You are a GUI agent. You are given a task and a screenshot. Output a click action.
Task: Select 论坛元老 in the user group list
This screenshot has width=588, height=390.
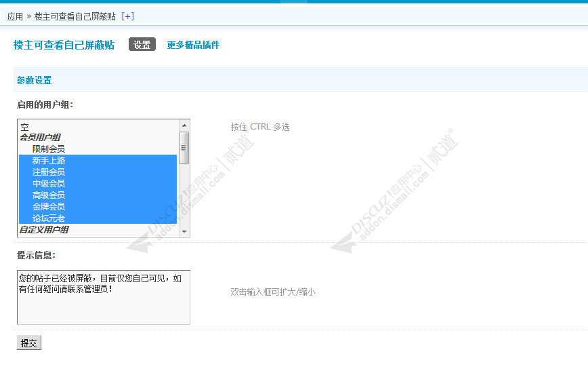click(x=98, y=218)
